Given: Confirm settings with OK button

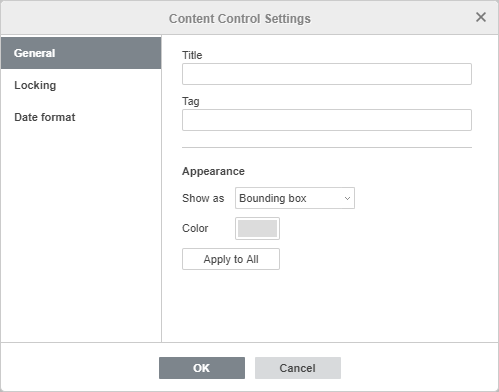Looking at the screenshot, I should (x=202, y=368).
